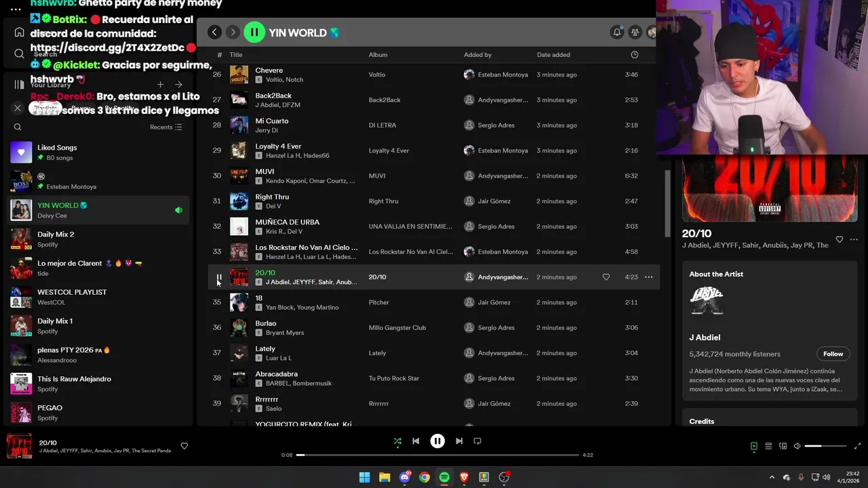The image size is (868, 488).
Task: Mute with the speaker volume icon
Action: click(797, 446)
